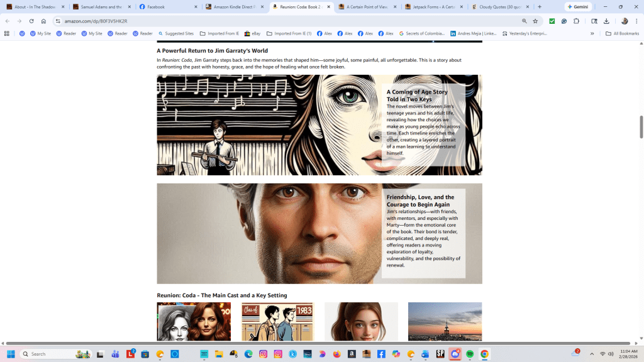Open the Gemini button
Image resolution: width=644 pixels, height=362 pixels.
point(577,7)
